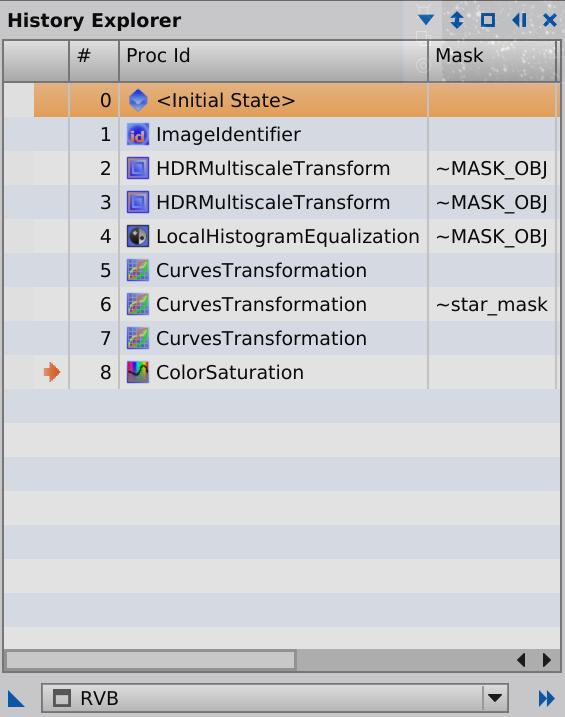Click the ColorSaturation process icon
This screenshot has height=717, width=565.
pos(138,372)
